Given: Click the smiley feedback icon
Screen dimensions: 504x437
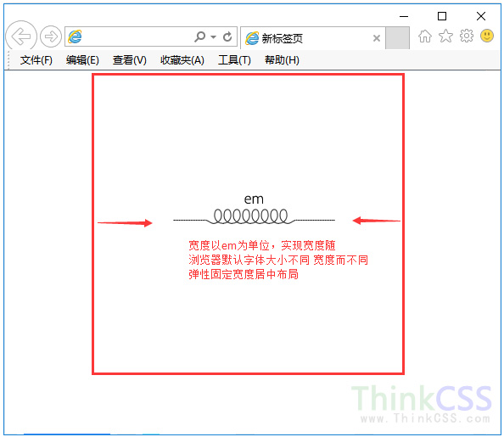Looking at the screenshot, I should (487, 36).
